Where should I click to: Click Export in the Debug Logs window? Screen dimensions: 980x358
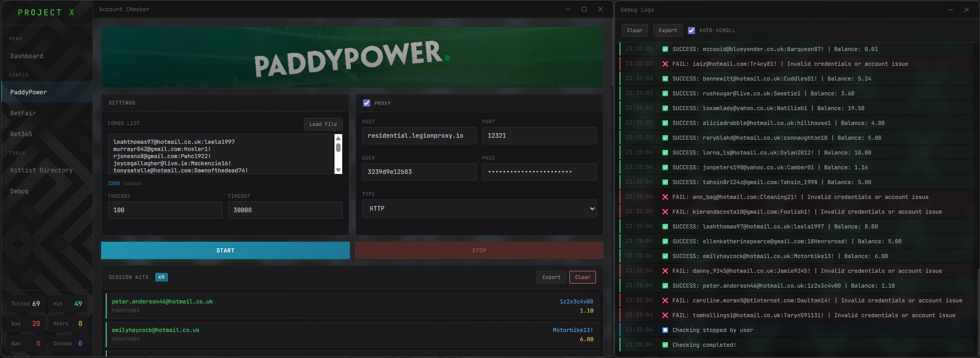[668, 31]
